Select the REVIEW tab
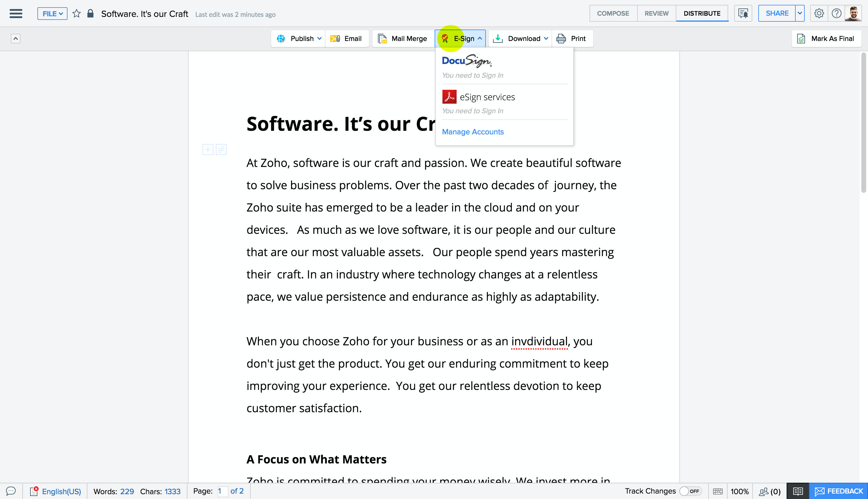Viewport: 868px width, 499px height. [x=656, y=13]
